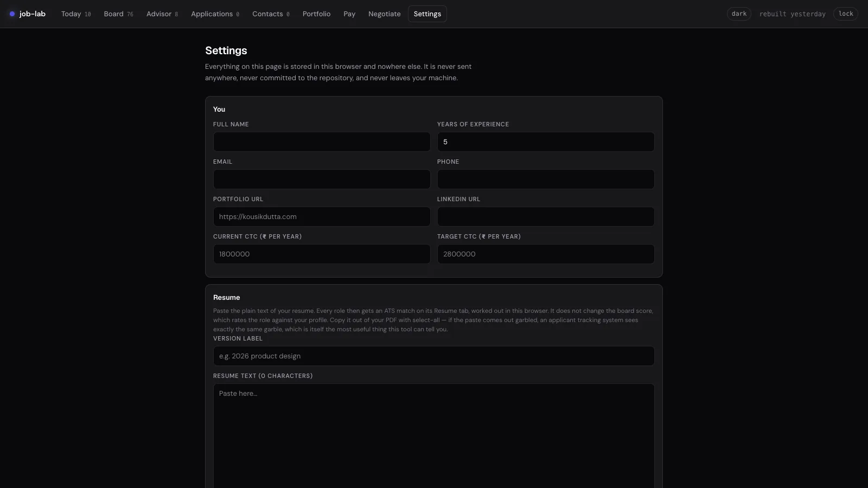
Task: Go to the Today tab
Action: [x=76, y=14]
